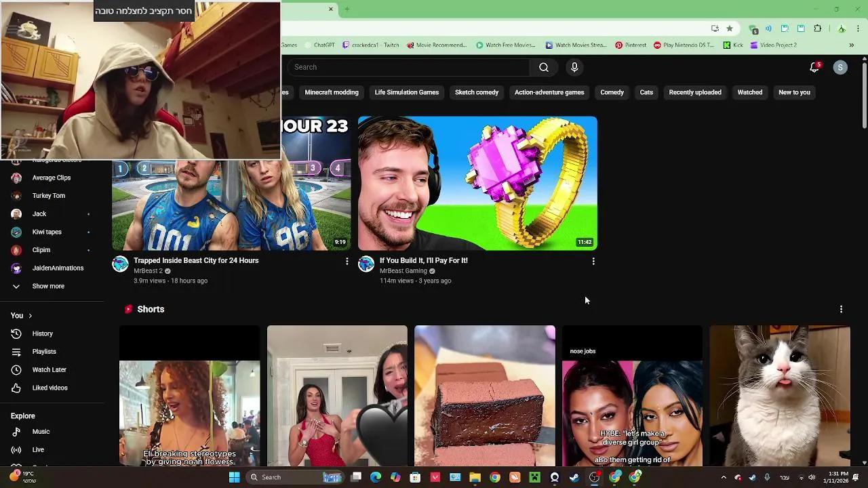The image size is (868, 488).
Task: Open the Live section under Explore
Action: (38, 449)
